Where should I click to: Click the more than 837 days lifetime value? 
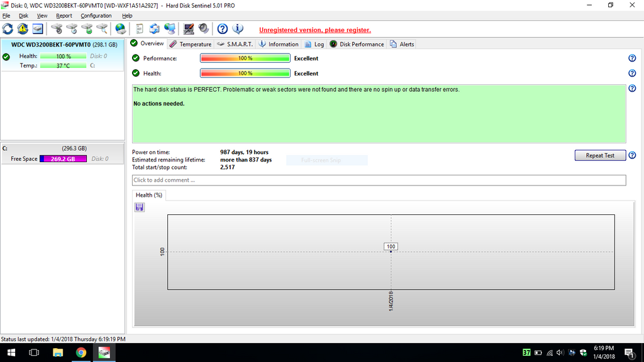click(246, 160)
